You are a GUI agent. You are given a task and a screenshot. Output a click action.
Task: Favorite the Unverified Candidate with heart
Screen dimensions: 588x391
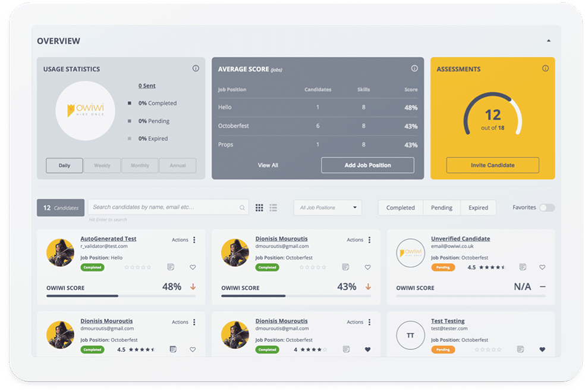point(542,267)
